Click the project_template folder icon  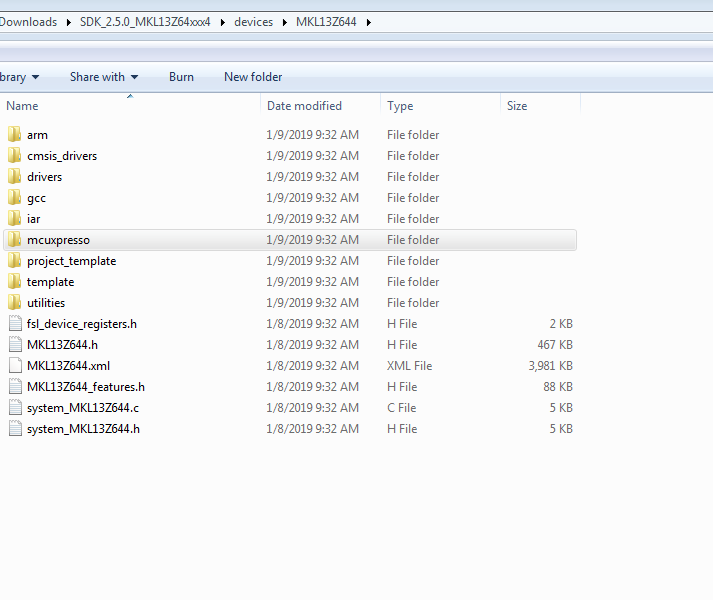(x=15, y=260)
